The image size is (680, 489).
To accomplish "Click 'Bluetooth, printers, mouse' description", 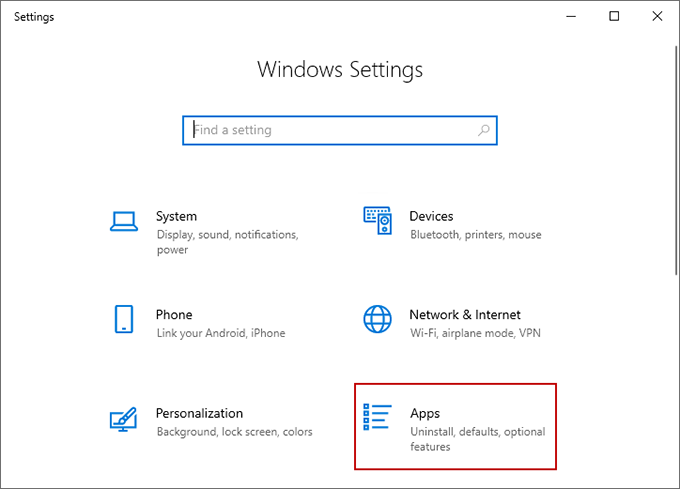I will click(476, 235).
